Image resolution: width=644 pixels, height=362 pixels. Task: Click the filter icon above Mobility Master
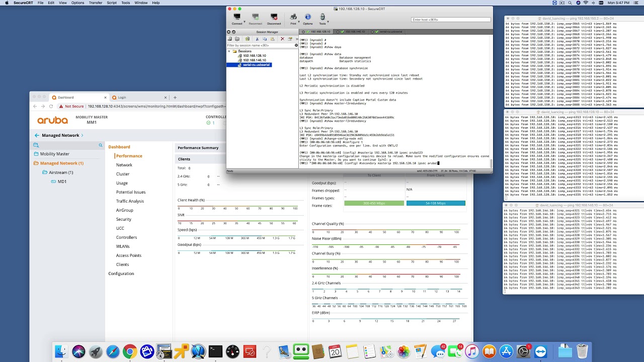[36, 145]
